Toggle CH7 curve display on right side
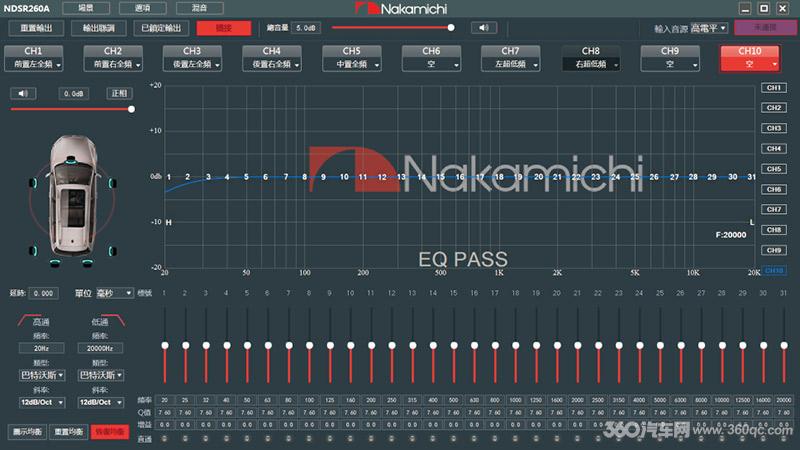 (773, 209)
